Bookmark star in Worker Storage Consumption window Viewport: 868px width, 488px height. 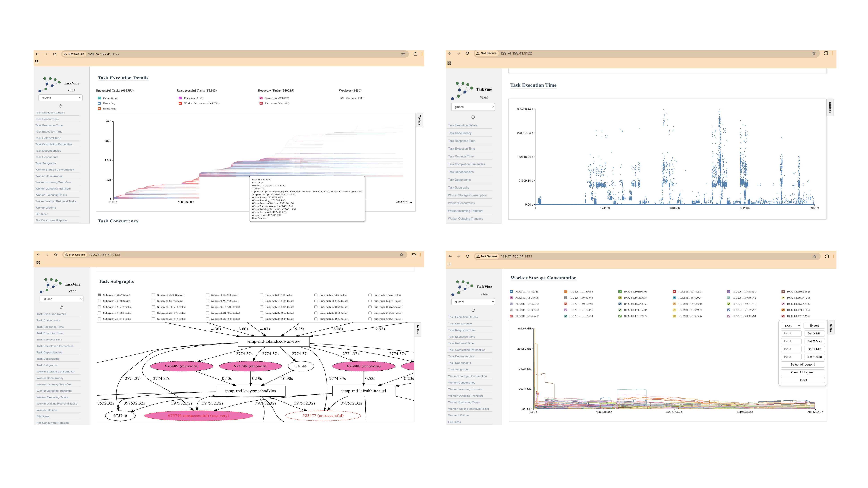point(814,256)
